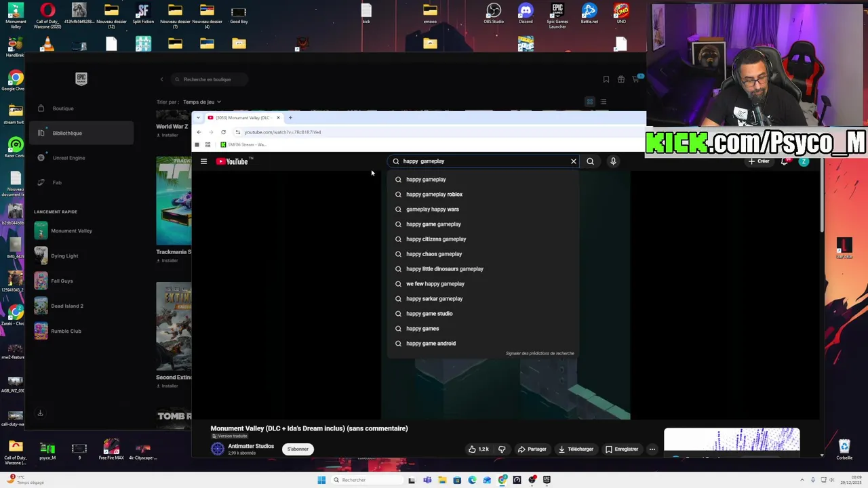Image resolution: width=868 pixels, height=488 pixels.
Task: Open more actions three-dot menu under video
Action: (x=652, y=449)
